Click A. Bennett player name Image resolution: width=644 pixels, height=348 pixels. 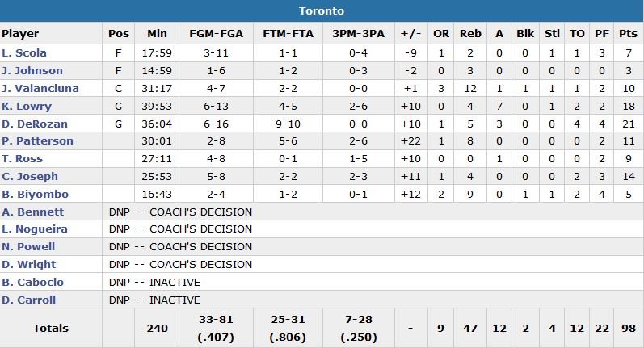tap(32, 212)
